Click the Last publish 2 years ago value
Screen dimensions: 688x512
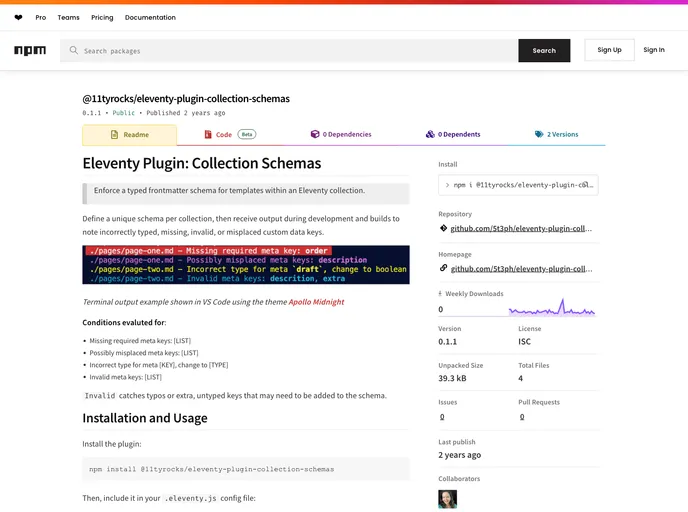[x=459, y=455]
